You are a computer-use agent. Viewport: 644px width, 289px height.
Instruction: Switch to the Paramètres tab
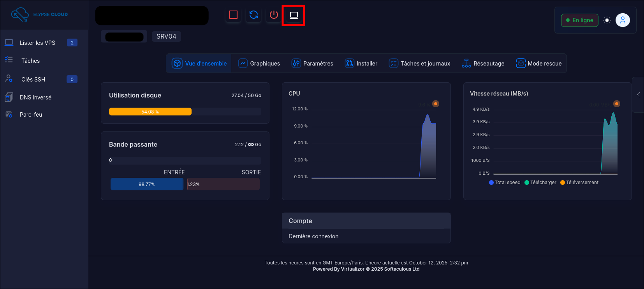click(312, 64)
